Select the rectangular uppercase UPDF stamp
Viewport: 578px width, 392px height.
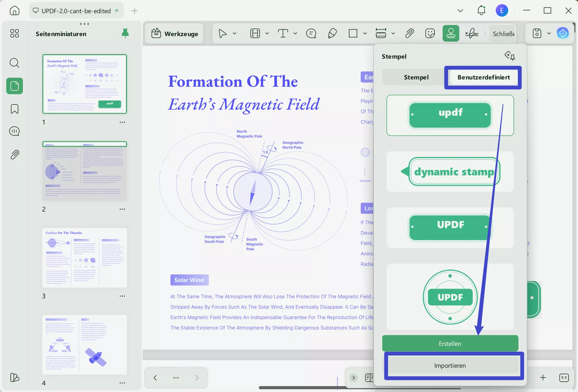click(x=450, y=228)
